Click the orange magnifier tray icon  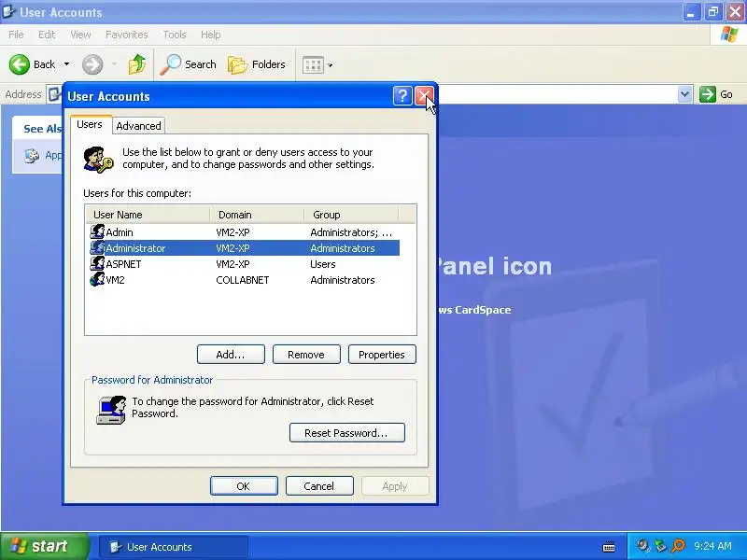(x=678, y=546)
